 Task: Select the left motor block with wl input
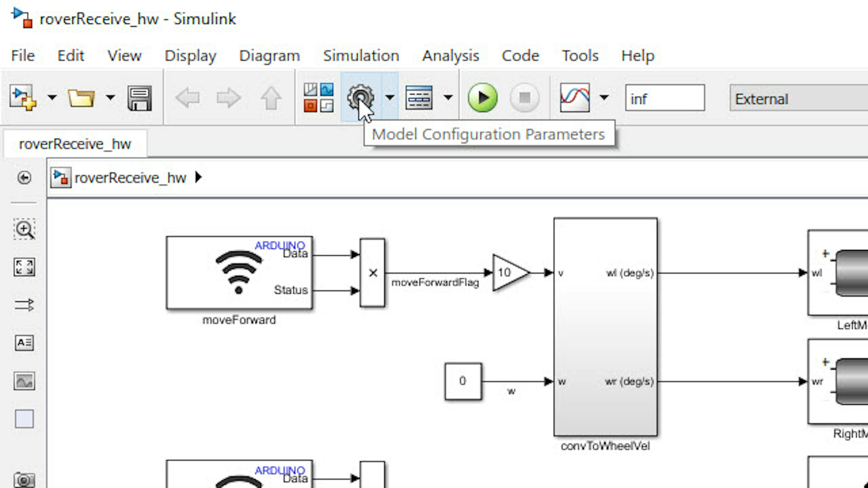click(838, 272)
